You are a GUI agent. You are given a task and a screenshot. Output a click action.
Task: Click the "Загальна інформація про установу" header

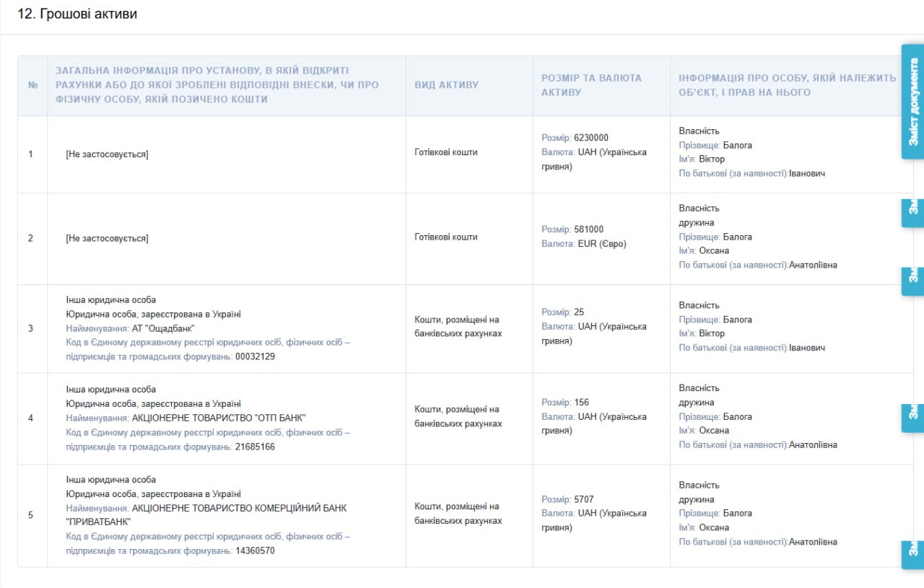[217, 85]
